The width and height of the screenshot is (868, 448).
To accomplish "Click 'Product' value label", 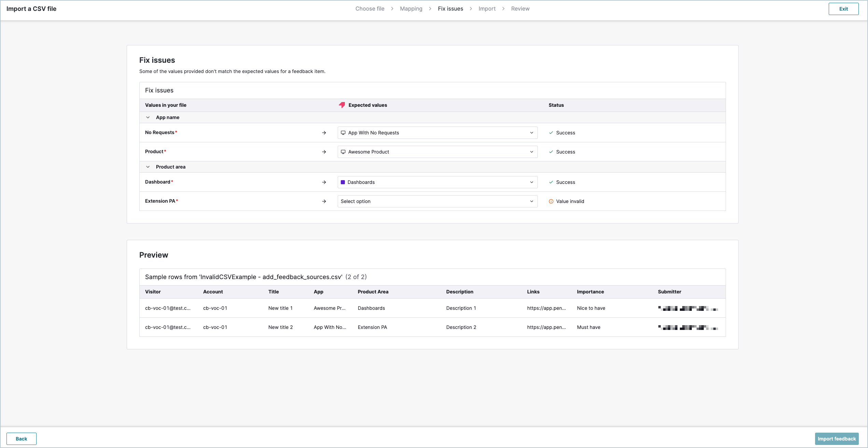I will click(154, 151).
